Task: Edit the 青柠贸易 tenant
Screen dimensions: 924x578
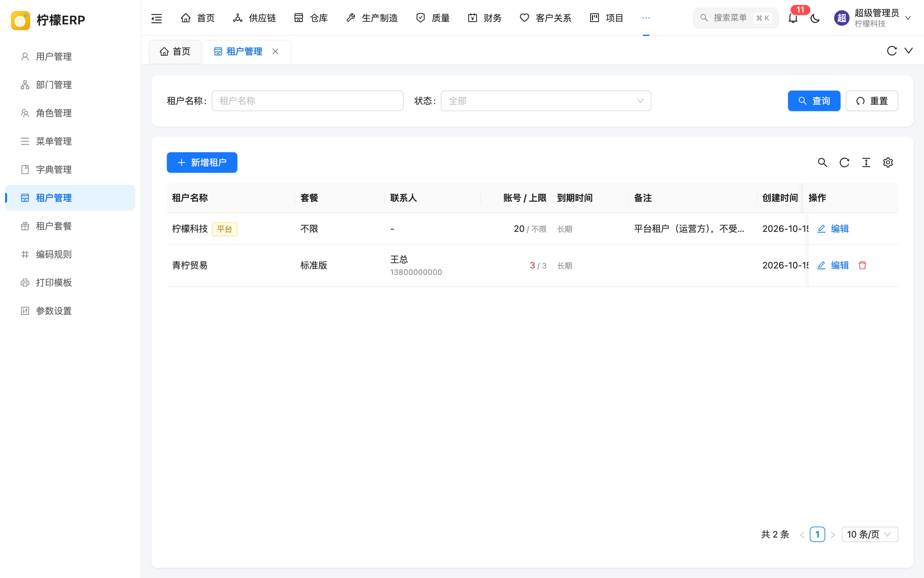Action: pos(833,265)
